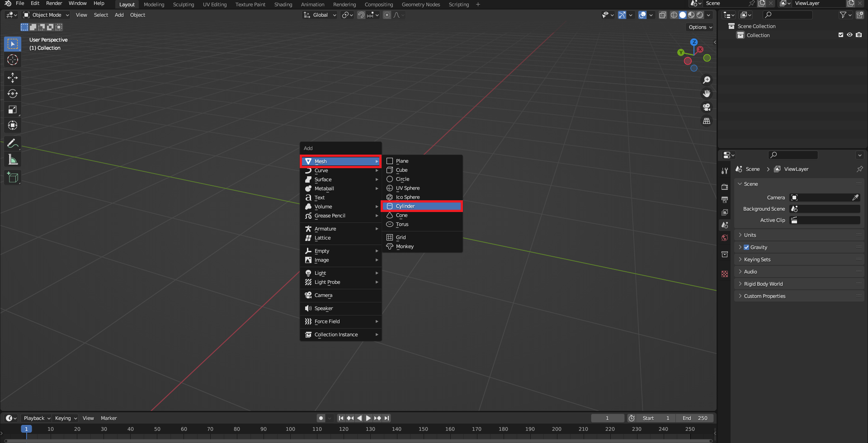Viewport: 868px width, 443px height.
Task: Open the Texture properties tab
Action: [725, 274]
